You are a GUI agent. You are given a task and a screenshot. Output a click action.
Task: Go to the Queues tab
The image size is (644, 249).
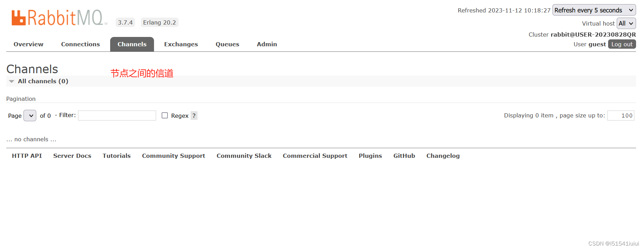pos(227,44)
